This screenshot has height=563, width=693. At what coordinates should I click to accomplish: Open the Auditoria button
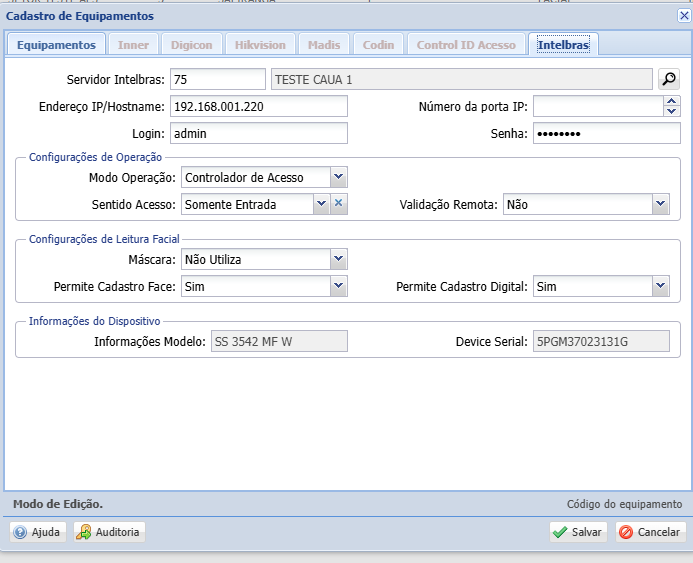[109, 532]
